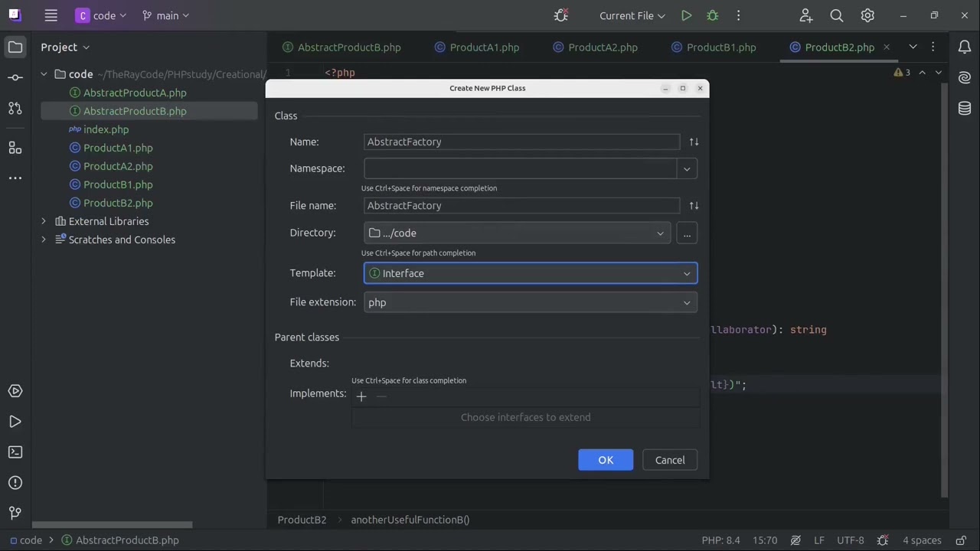Click the File name input field
980x551 pixels.
pyautogui.click(x=522, y=205)
